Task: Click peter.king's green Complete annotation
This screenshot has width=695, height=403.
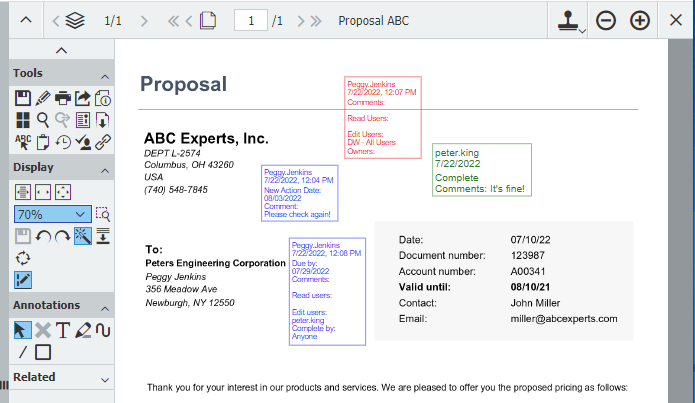Action: [480, 170]
